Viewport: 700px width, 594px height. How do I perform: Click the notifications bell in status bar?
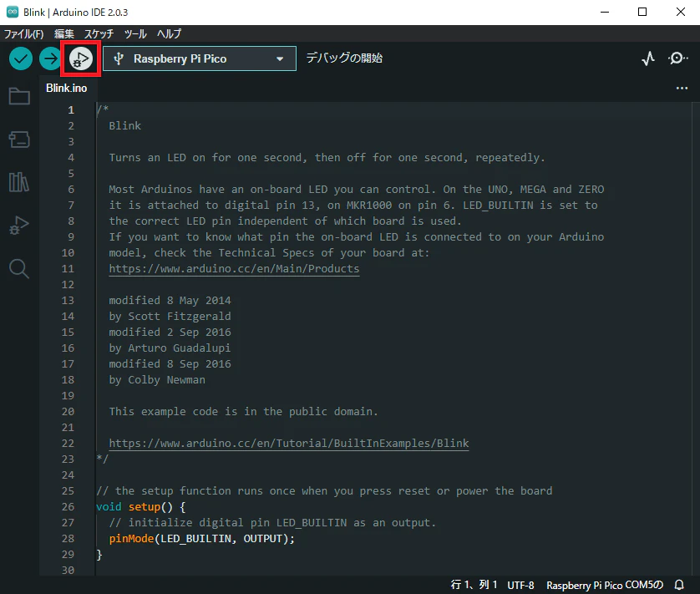[x=679, y=585]
